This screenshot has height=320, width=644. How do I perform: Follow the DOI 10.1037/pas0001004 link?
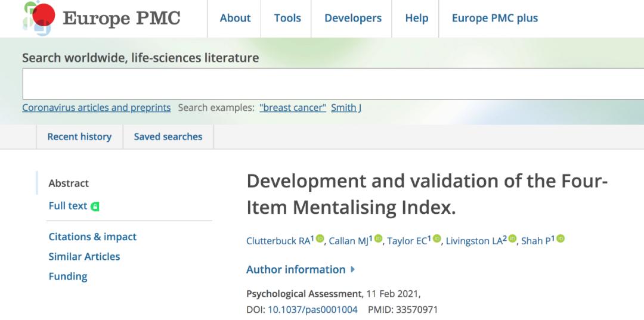coord(312,309)
